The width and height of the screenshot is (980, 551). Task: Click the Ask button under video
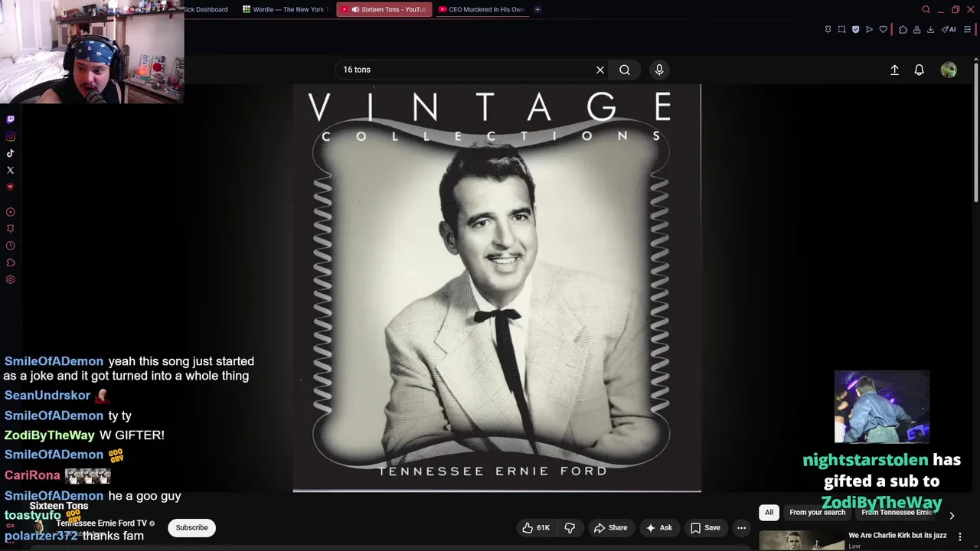(x=658, y=527)
